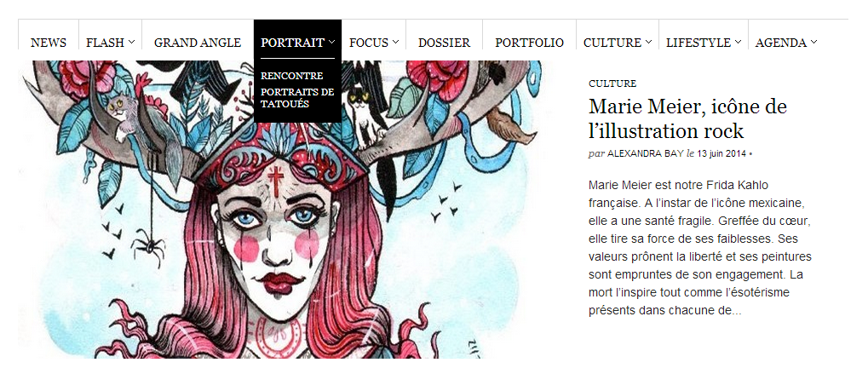Open the NEWS menu item
The width and height of the screenshot is (868, 374).
[x=49, y=43]
